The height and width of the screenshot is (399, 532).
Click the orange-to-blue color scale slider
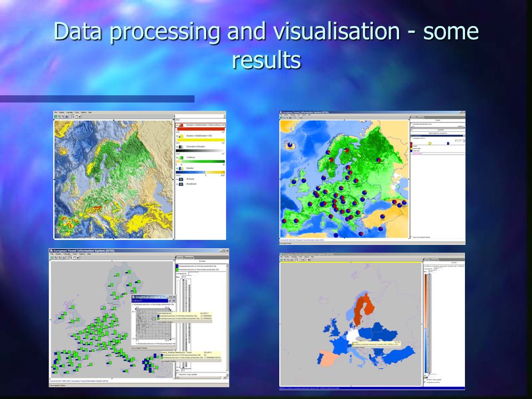(x=426, y=323)
